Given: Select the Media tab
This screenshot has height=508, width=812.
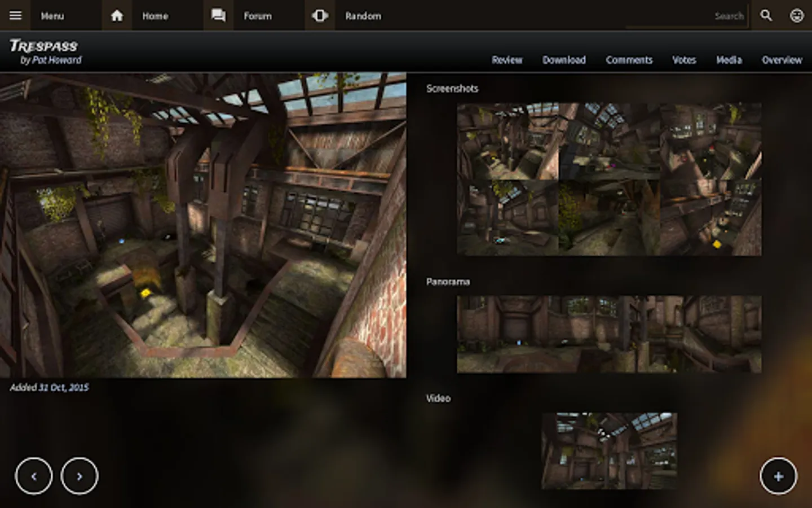Looking at the screenshot, I should (x=729, y=60).
